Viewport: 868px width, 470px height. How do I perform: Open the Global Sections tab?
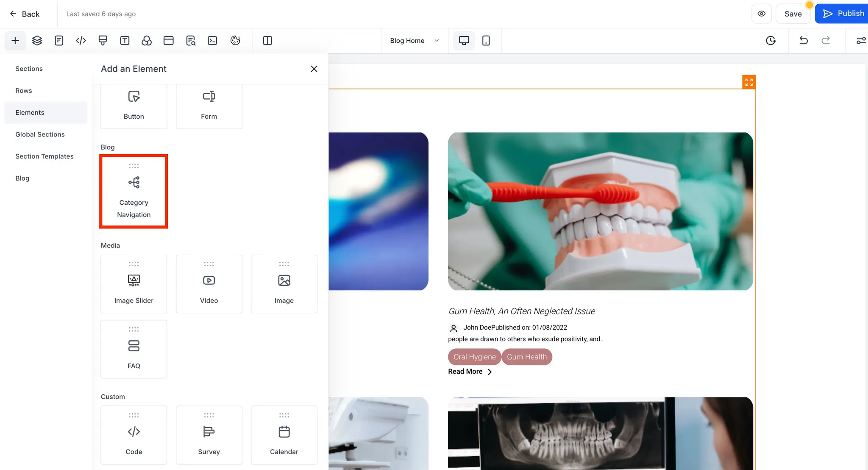tap(40, 134)
